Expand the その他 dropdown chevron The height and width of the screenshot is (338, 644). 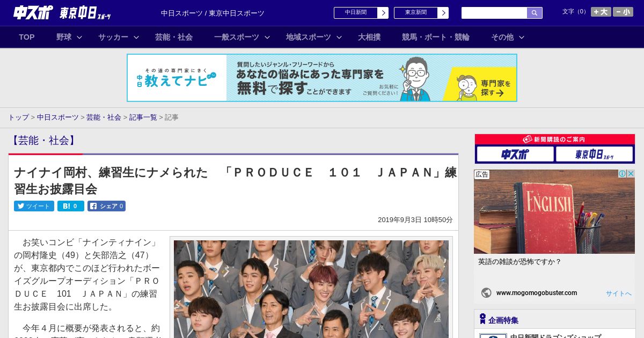click(x=522, y=37)
